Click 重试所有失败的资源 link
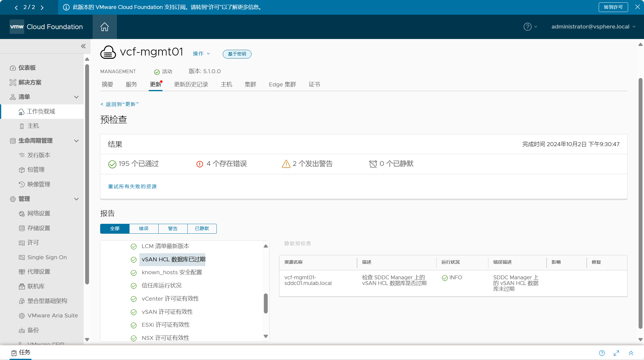Viewport: 644px width, 360px height. tap(132, 187)
